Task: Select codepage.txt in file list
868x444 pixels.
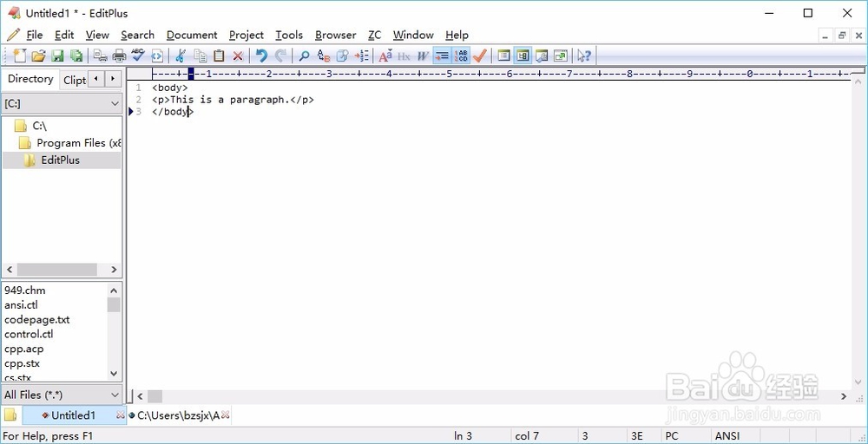Action: (x=37, y=320)
